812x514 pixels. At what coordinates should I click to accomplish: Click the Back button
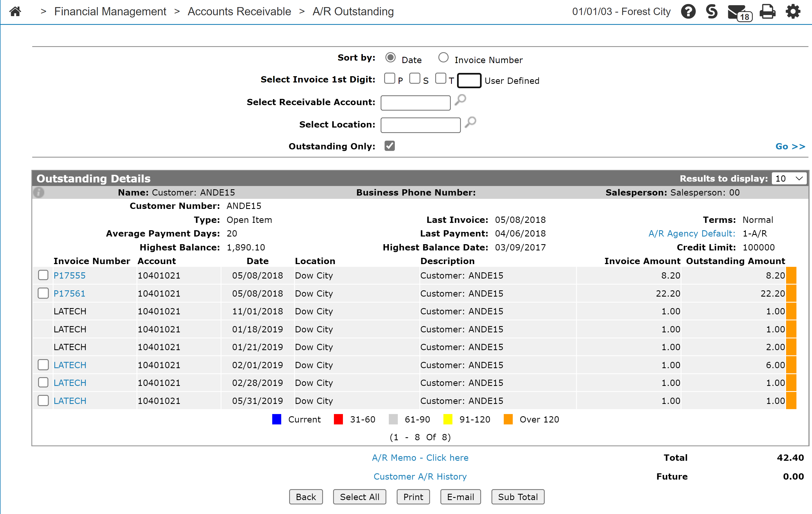[306, 497]
